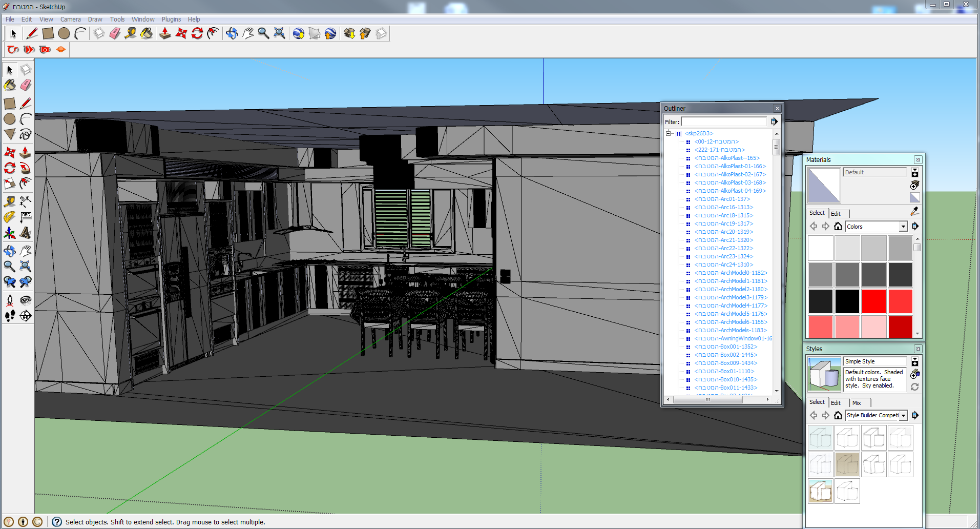The image size is (980, 529).
Task: Click the Sample Paint eyedropper in Materials
Action: click(x=914, y=211)
